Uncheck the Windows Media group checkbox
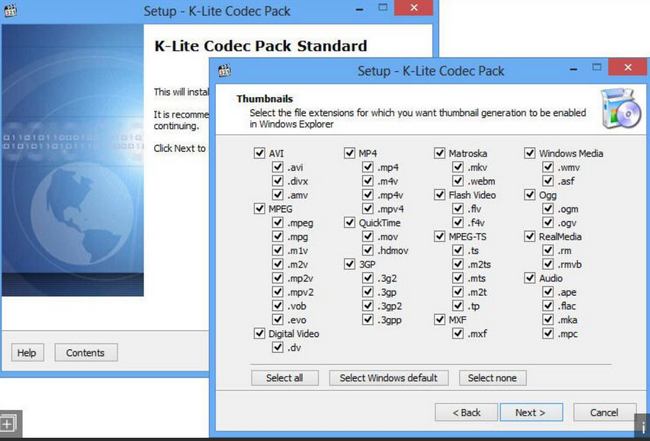The image size is (650, 441). (530, 153)
